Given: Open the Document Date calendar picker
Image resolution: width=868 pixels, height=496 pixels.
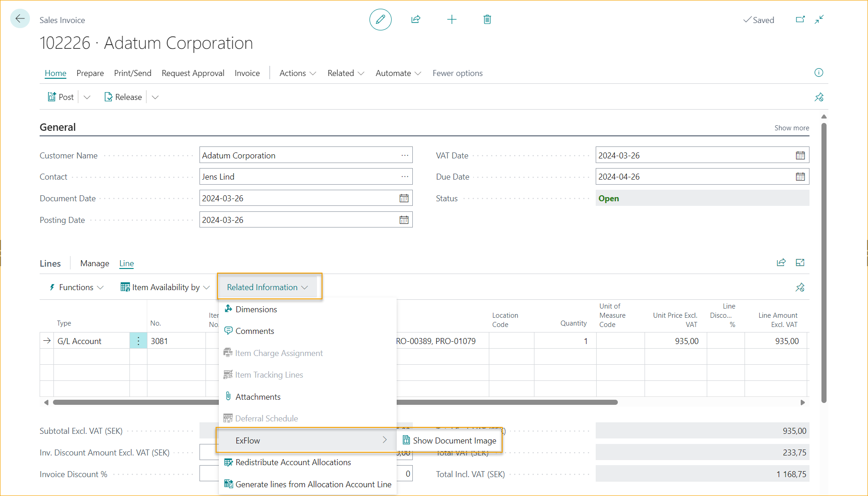Looking at the screenshot, I should tap(404, 198).
